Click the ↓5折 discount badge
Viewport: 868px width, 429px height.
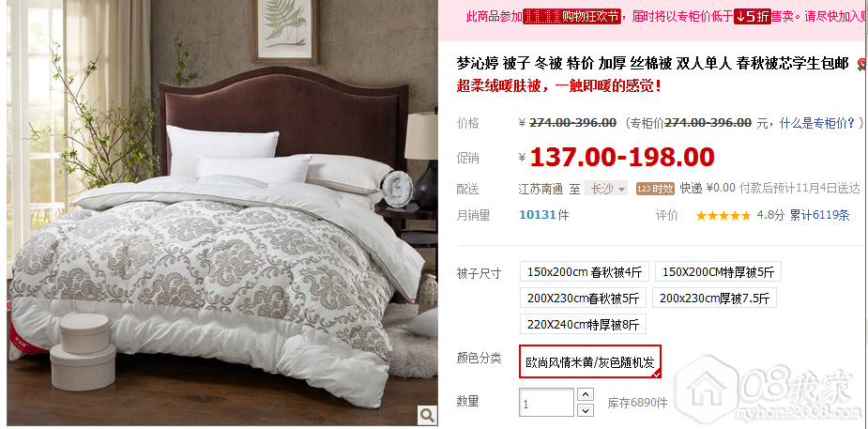coord(753,17)
